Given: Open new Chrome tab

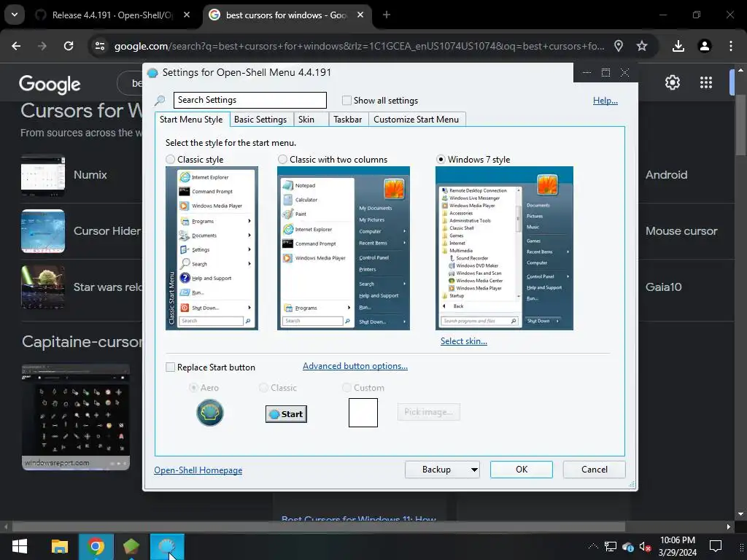Looking at the screenshot, I should click(x=387, y=15).
